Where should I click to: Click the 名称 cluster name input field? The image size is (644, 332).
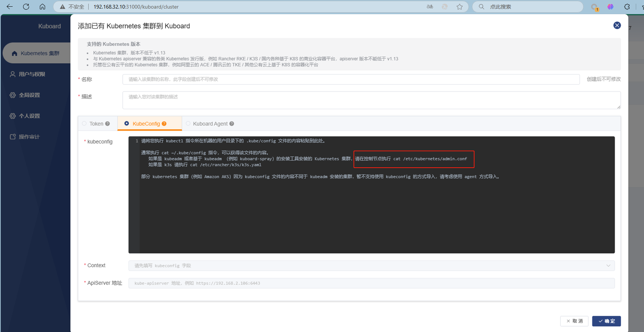click(x=351, y=79)
